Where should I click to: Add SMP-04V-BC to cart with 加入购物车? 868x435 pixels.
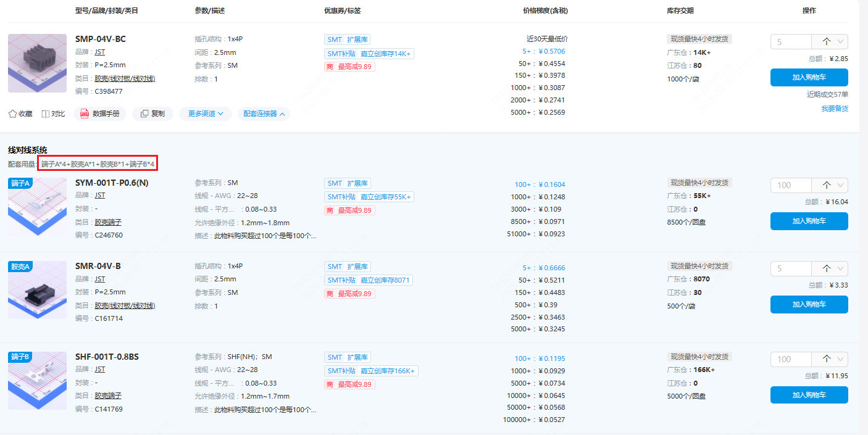pyautogui.click(x=809, y=78)
